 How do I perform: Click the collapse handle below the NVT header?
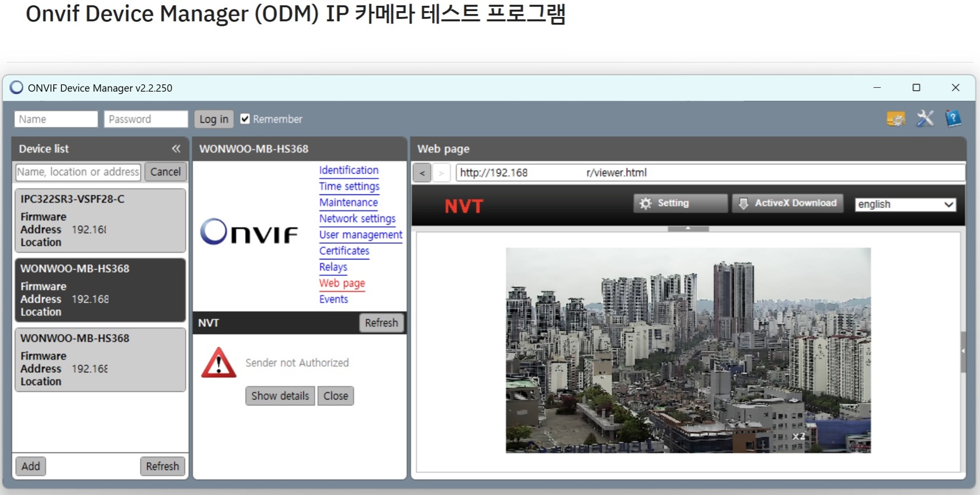688,229
